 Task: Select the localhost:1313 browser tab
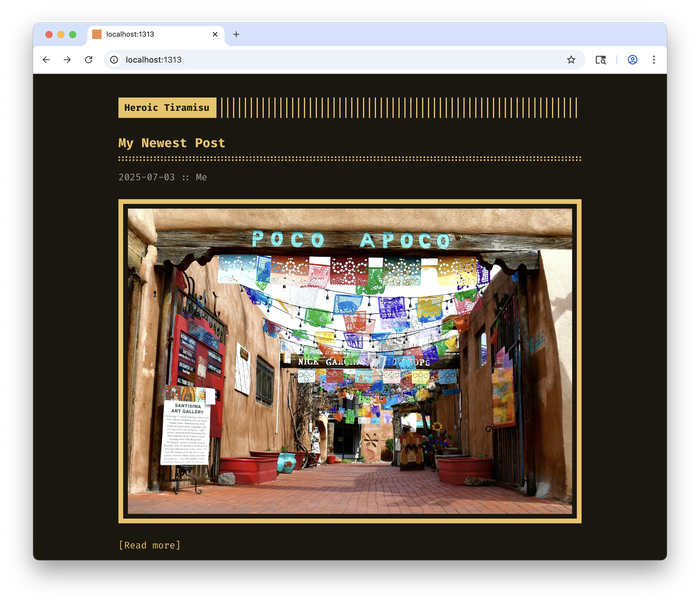[x=156, y=34]
